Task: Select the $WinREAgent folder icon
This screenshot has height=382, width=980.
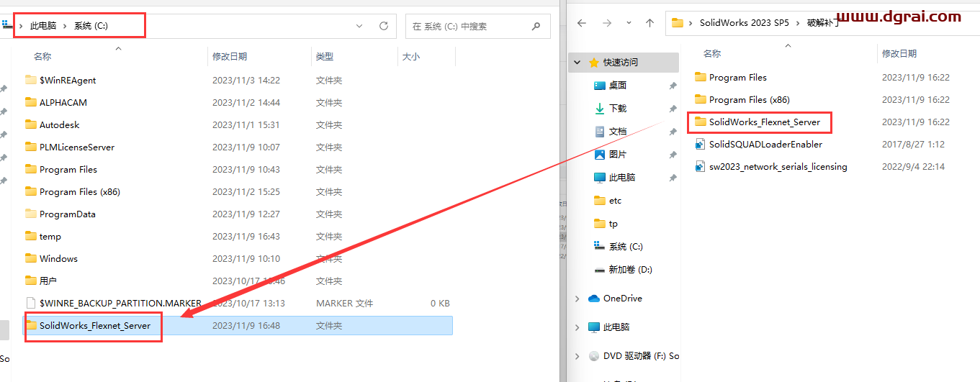Action: click(x=31, y=80)
